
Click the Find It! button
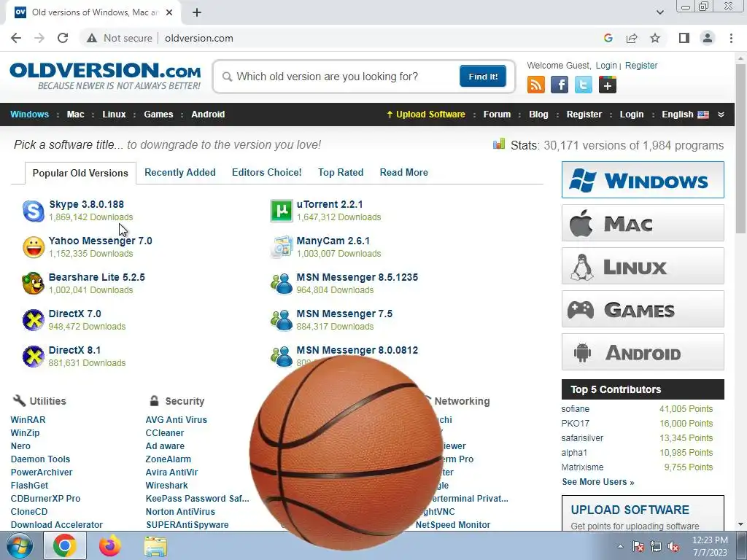tap(483, 76)
